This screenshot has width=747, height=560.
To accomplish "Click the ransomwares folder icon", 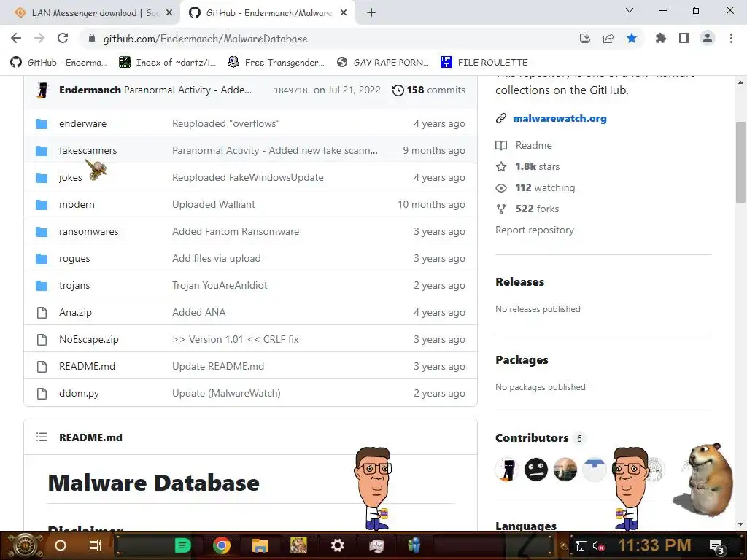I will [x=42, y=232].
